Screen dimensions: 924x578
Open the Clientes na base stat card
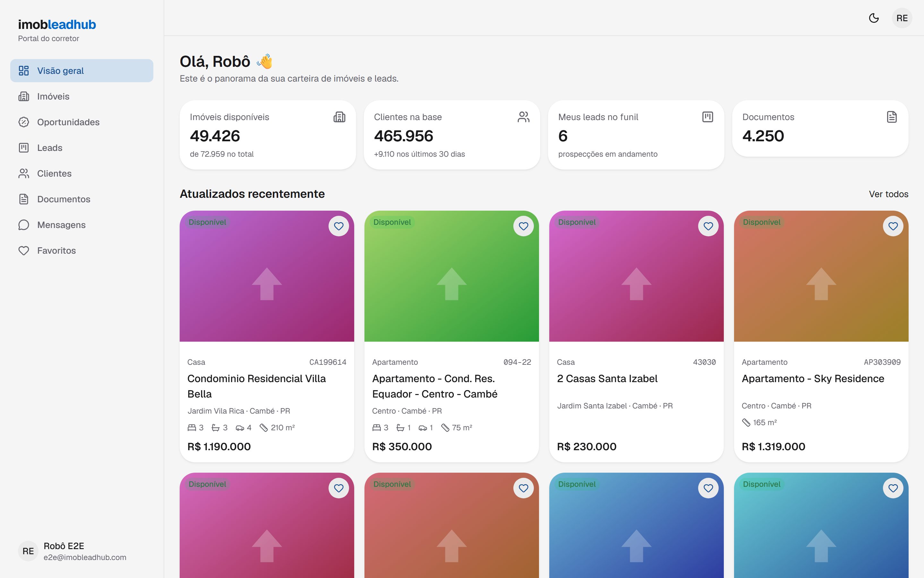[452, 135]
